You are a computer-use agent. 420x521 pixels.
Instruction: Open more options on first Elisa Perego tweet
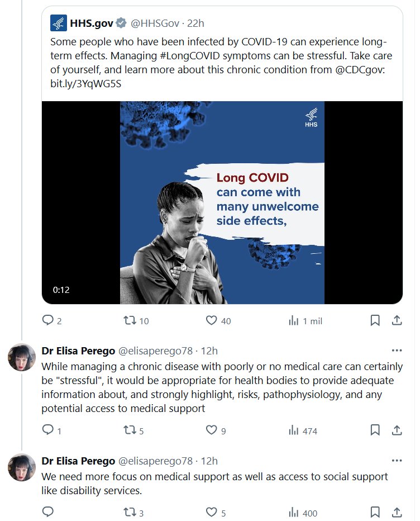(x=397, y=351)
